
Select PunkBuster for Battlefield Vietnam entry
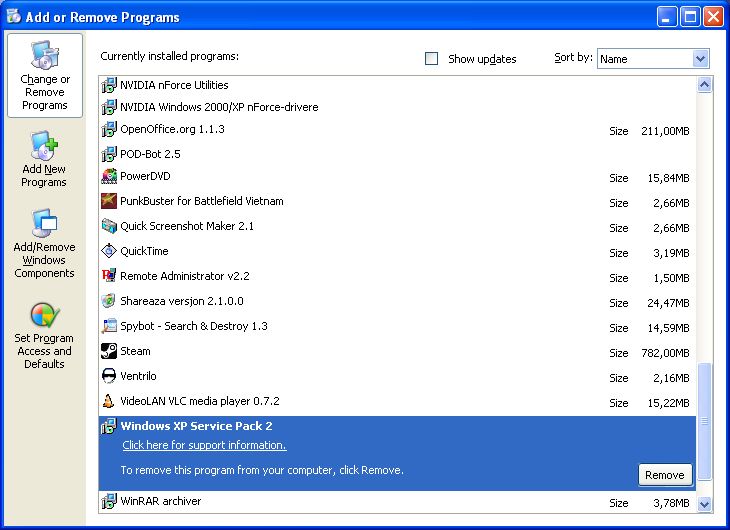pyautogui.click(x=397, y=201)
